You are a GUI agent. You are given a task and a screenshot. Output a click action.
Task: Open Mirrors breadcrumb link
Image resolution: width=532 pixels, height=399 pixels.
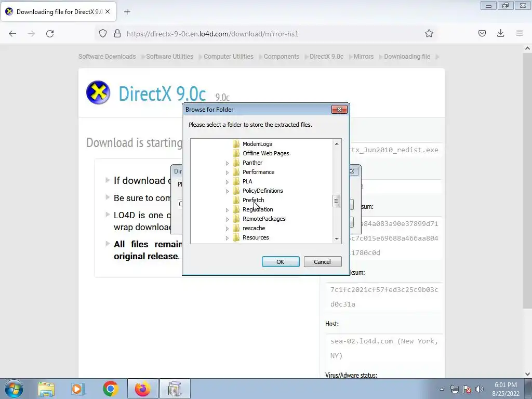(363, 57)
